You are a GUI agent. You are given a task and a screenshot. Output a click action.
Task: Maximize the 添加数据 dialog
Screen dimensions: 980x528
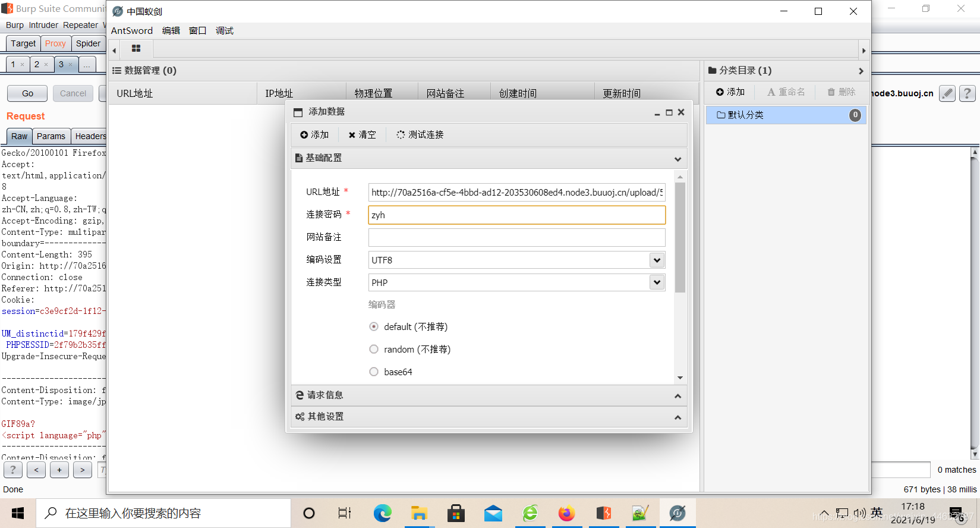(669, 112)
